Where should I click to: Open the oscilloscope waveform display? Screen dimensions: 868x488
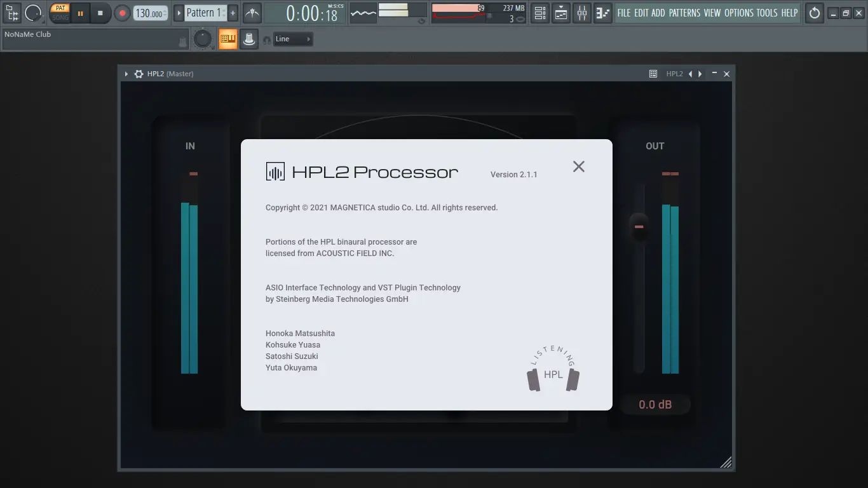363,13
